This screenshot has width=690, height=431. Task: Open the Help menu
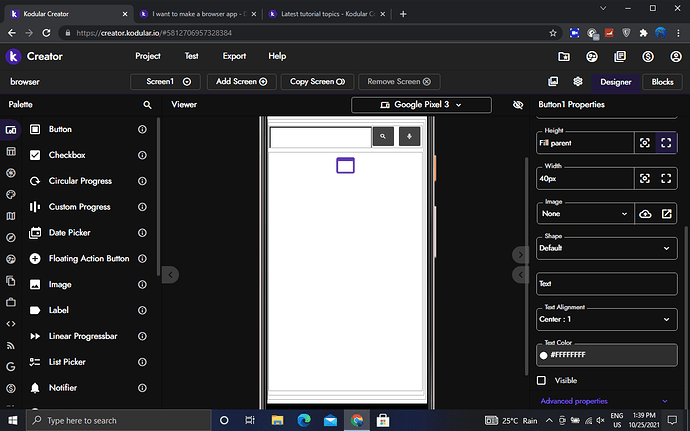click(x=277, y=56)
